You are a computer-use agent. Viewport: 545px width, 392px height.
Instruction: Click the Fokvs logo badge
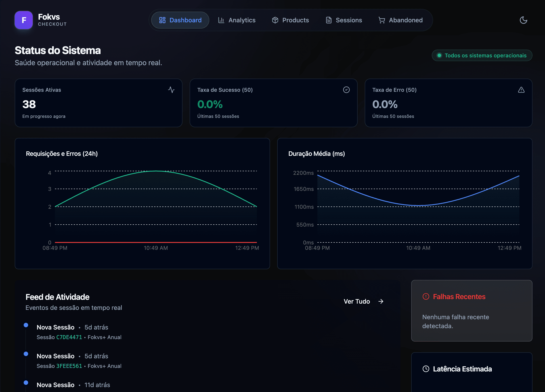[23, 20]
